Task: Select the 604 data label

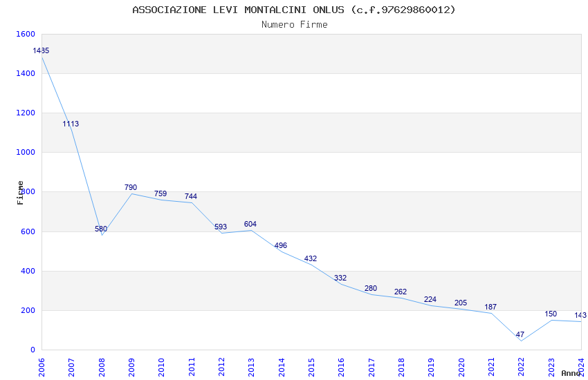Action: (250, 224)
